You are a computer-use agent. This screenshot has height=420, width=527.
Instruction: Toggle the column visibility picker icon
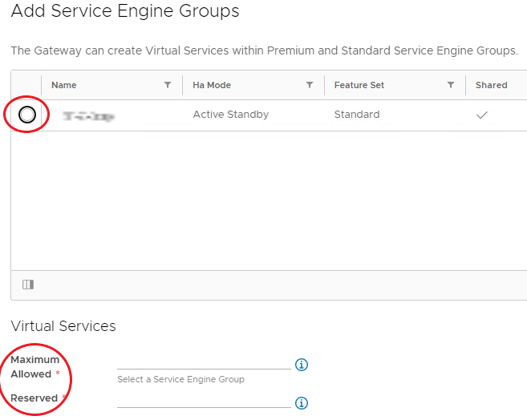click(x=28, y=285)
